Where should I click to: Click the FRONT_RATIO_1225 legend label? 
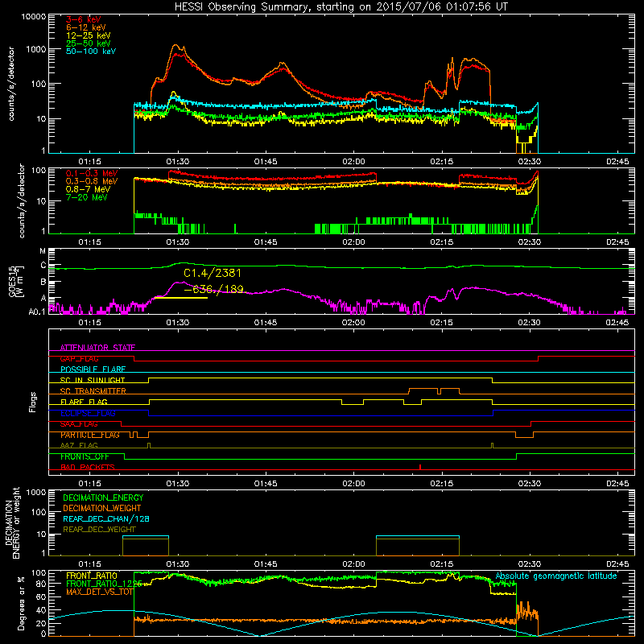(104, 584)
